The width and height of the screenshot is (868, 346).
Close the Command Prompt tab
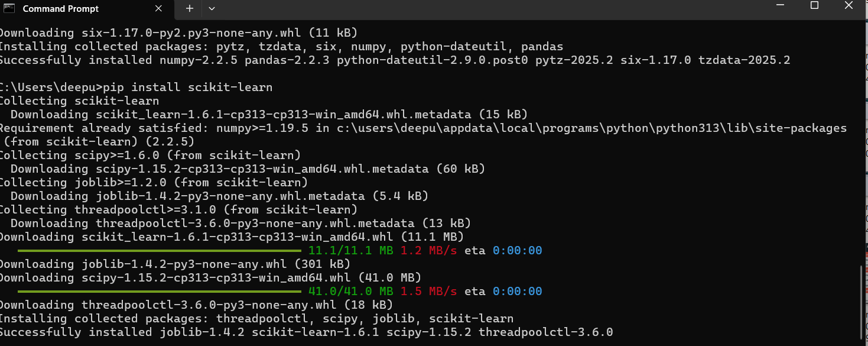point(158,9)
